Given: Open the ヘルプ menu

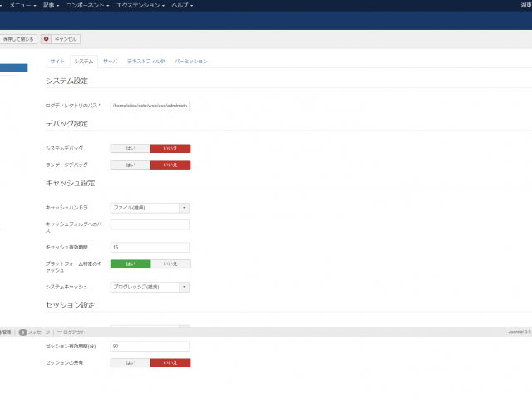Looking at the screenshot, I should [182, 6].
